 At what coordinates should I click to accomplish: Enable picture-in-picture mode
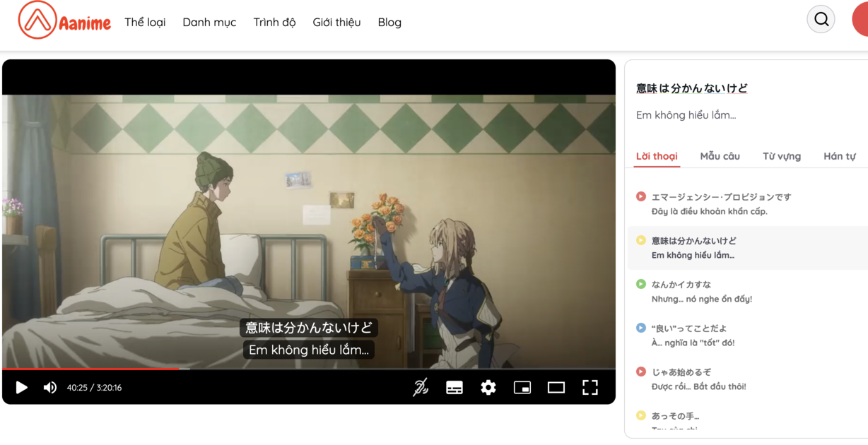(x=522, y=387)
